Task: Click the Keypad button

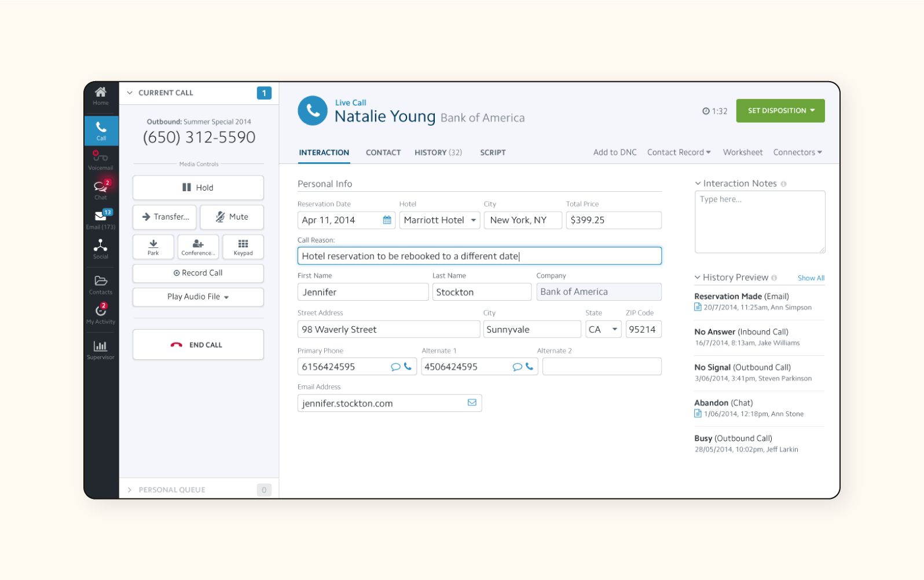Action: coord(243,247)
